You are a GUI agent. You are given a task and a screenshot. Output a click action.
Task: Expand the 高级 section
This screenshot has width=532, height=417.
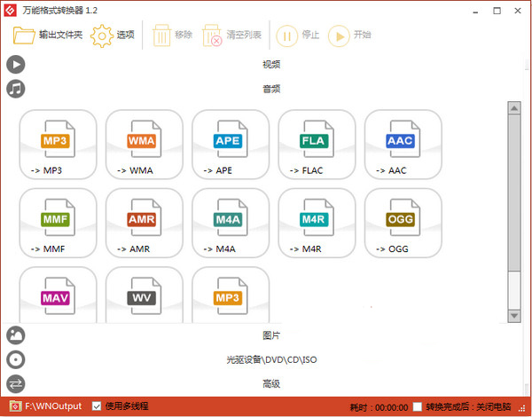tap(270, 383)
